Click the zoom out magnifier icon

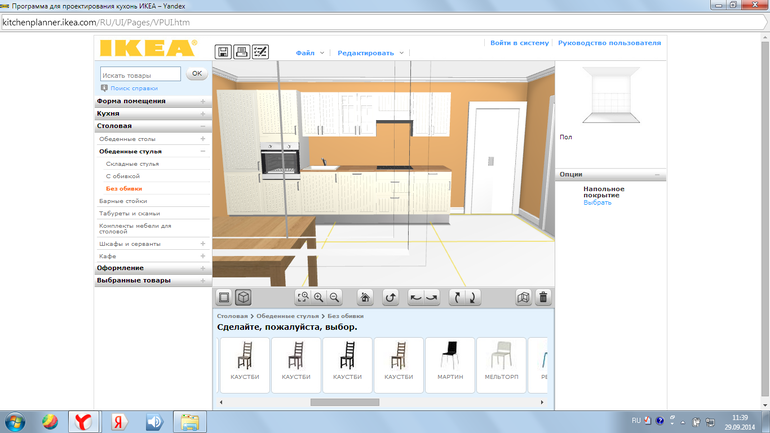pos(335,297)
